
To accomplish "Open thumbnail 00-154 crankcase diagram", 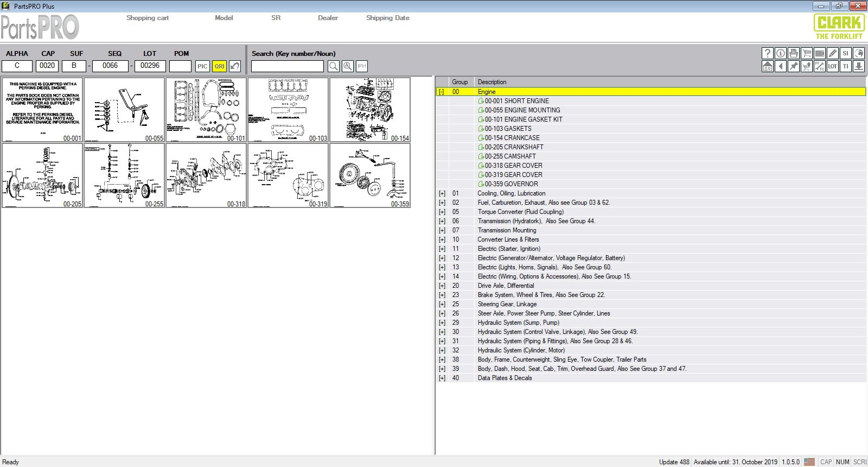I will pos(370,110).
